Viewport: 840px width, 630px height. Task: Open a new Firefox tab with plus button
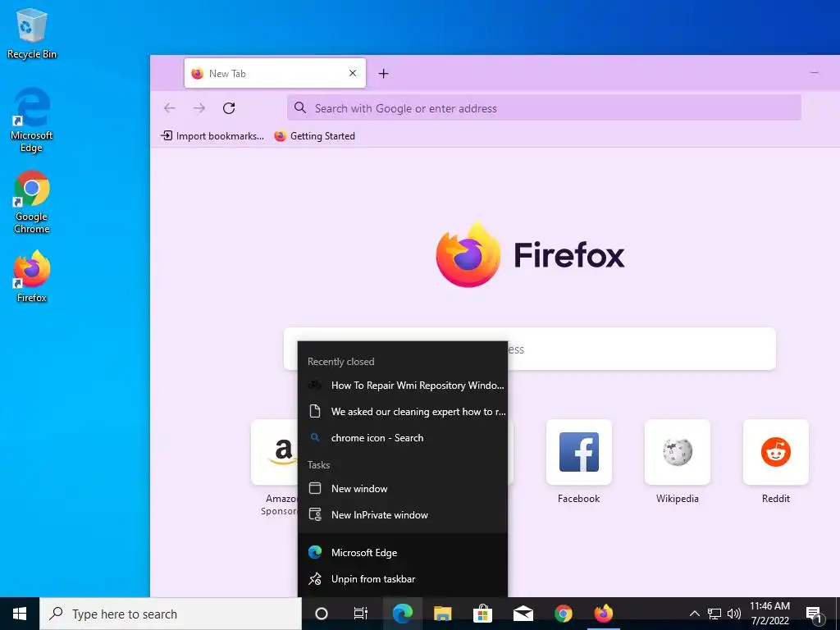click(x=384, y=73)
